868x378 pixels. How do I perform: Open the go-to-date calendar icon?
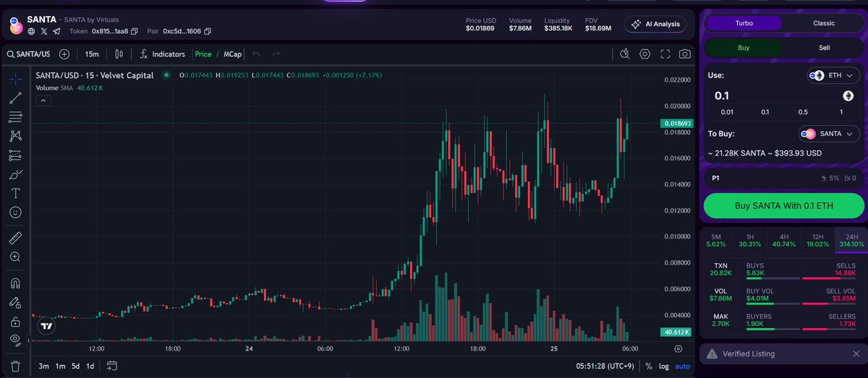[111, 366]
